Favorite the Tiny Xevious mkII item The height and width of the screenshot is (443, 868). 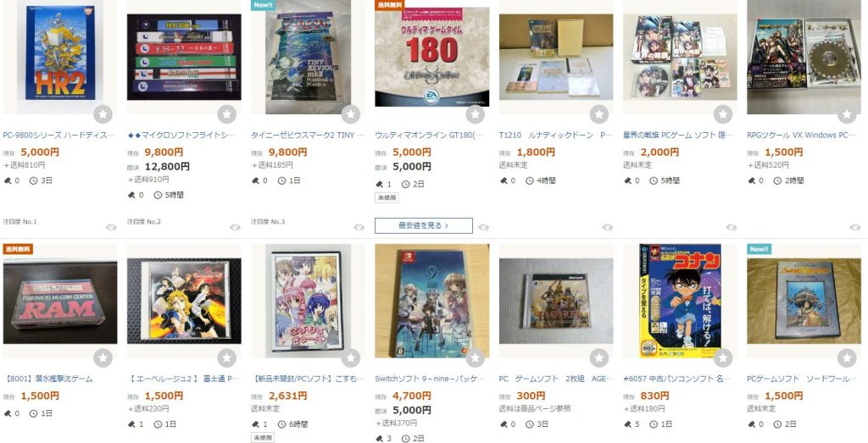point(350,114)
